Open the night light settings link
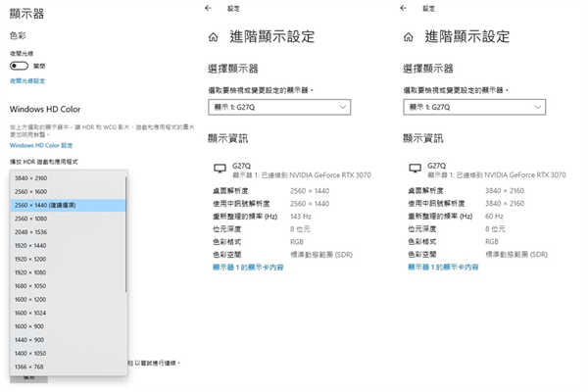 [x=27, y=81]
